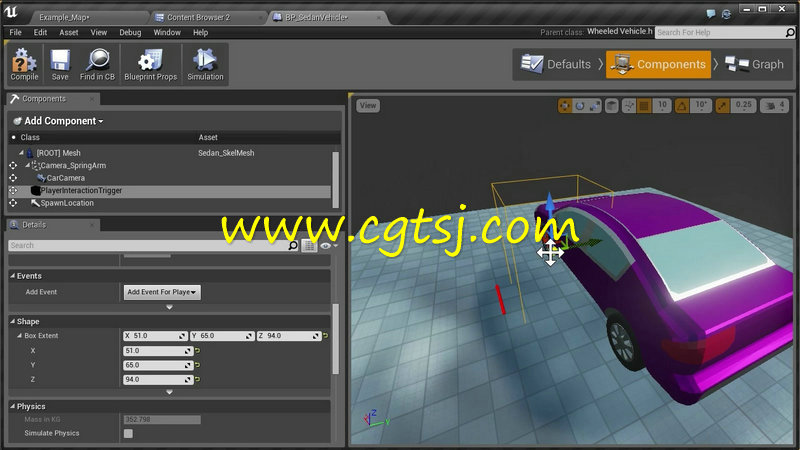
Task: Toggle rotation snapping in the viewport toolbar
Action: pos(682,106)
